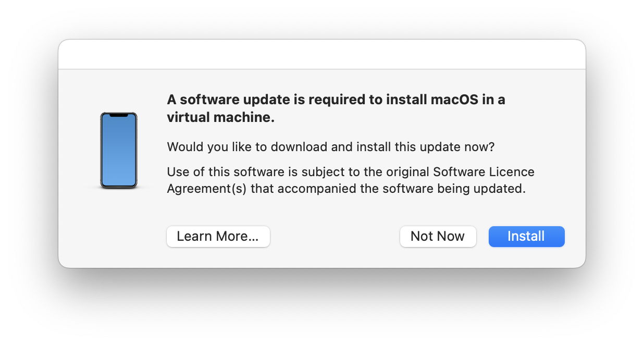644x345 pixels.
Task: Open the Learn More... help button
Action: point(218,237)
